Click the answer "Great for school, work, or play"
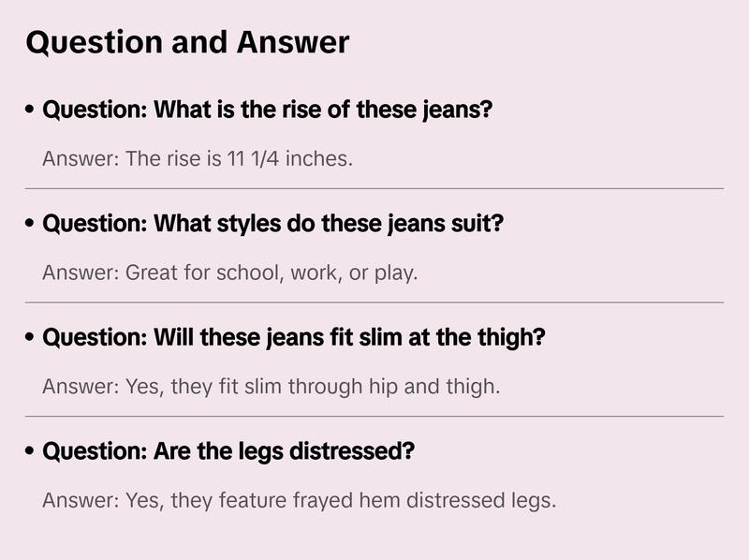 pyautogui.click(x=229, y=273)
